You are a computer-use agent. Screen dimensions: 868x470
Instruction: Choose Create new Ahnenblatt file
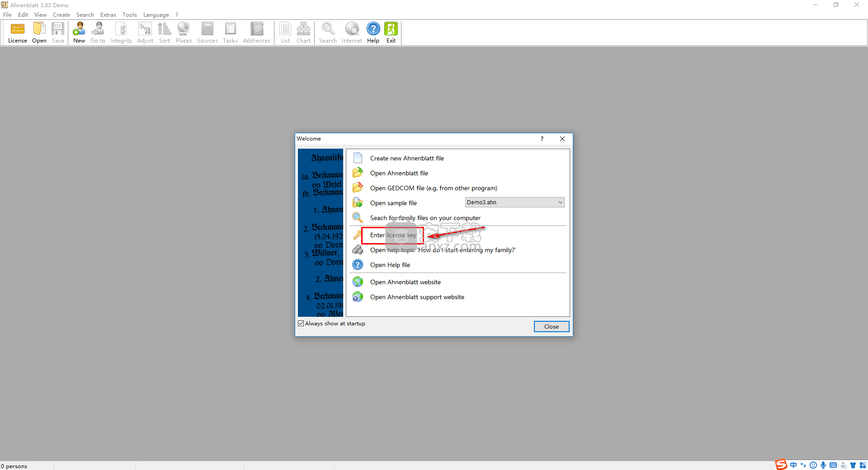point(407,158)
